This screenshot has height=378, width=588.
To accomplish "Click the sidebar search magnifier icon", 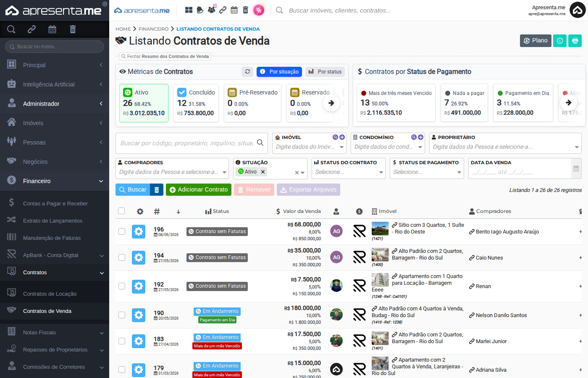I will click(x=11, y=29).
